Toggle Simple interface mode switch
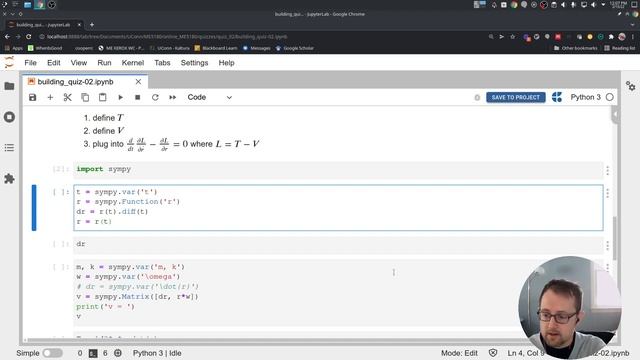Screen dimensions: 640x360 point(53,353)
